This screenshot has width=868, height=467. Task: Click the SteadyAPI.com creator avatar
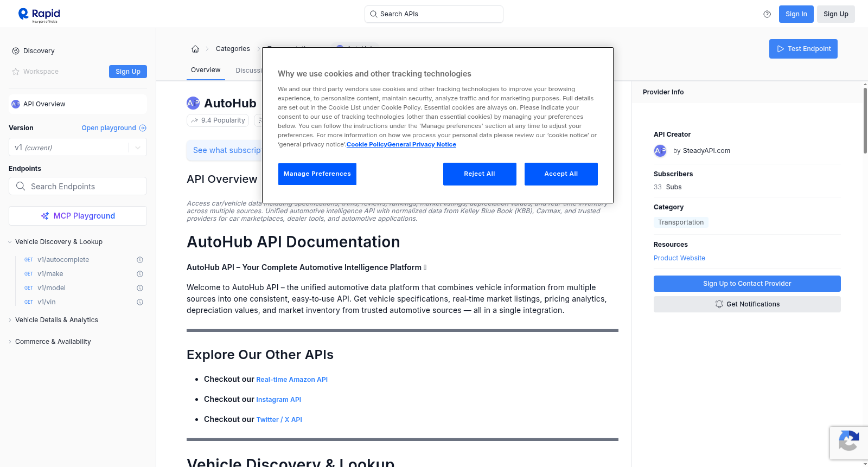(x=660, y=151)
